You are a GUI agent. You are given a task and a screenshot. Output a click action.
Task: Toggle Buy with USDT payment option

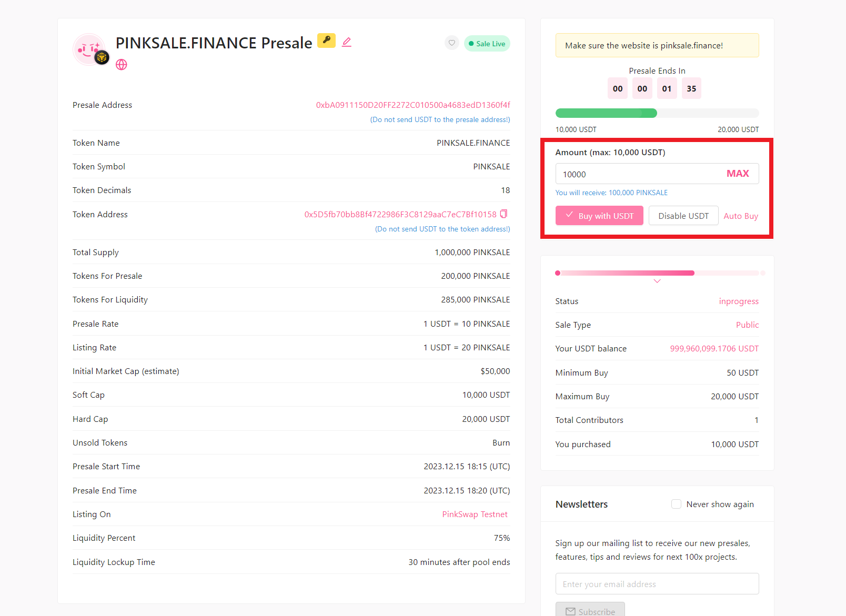coord(599,215)
